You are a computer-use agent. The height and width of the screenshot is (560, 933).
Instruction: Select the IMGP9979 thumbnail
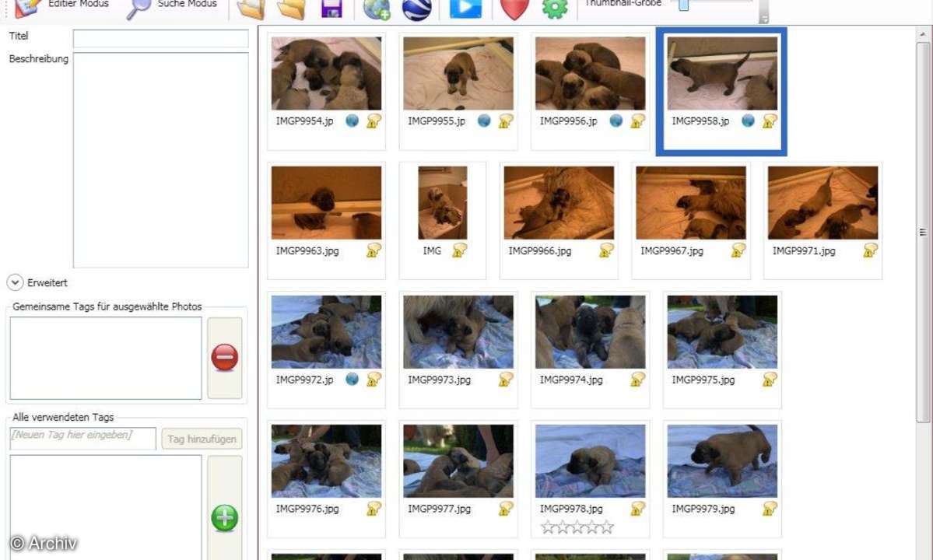click(x=722, y=460)
